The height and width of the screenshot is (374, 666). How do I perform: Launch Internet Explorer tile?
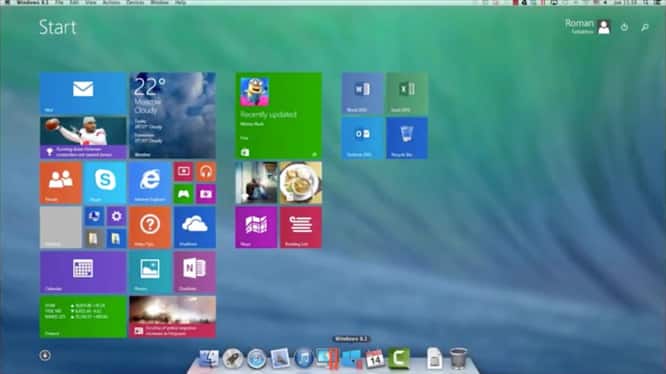coord(150,183)
